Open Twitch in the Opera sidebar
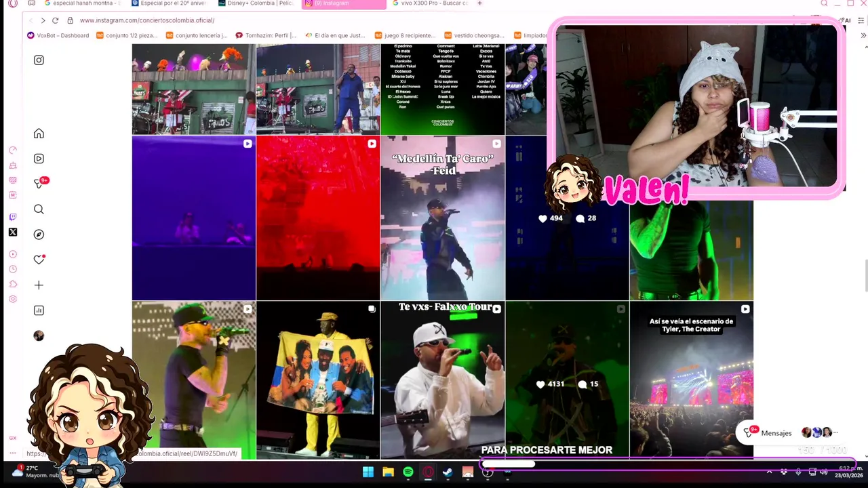Screen dimensions: 868x488 [13, 218]
